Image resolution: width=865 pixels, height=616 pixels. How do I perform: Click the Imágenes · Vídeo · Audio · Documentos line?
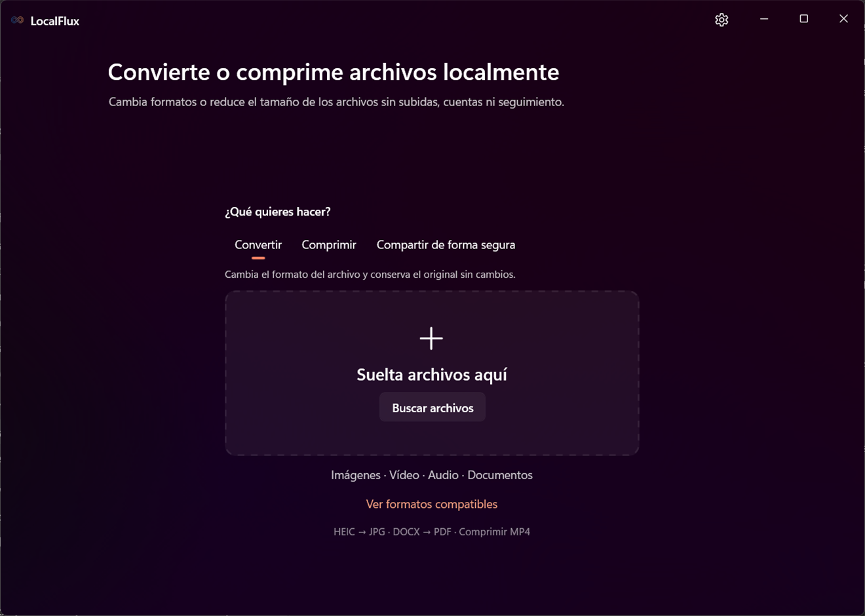point(432,475)
